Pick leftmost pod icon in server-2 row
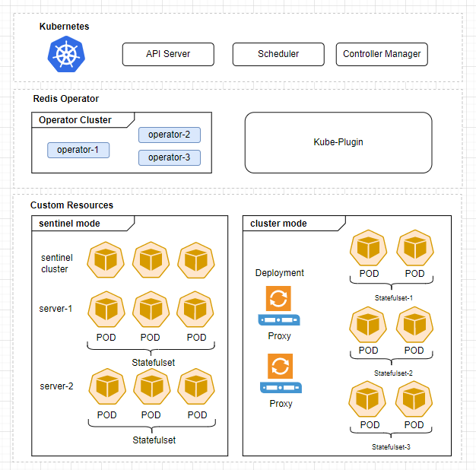 [107, 386]
